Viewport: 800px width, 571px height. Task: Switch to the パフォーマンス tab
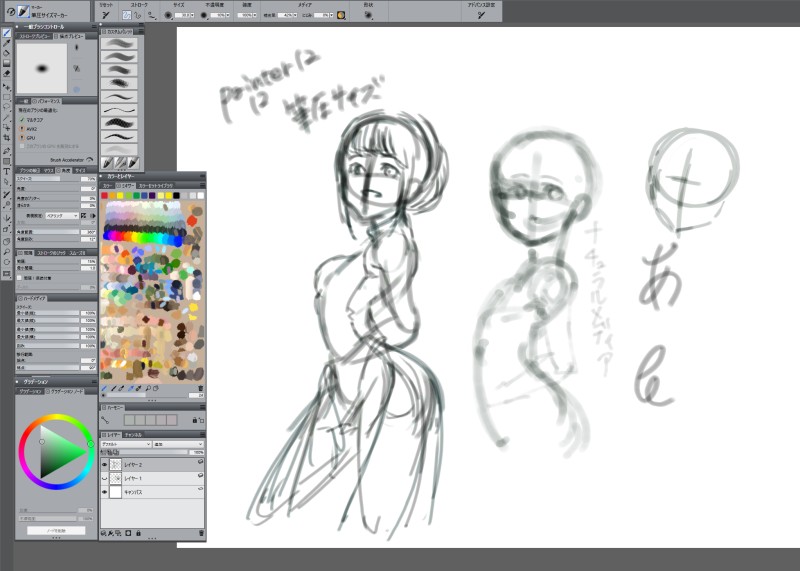pos(46,102)
